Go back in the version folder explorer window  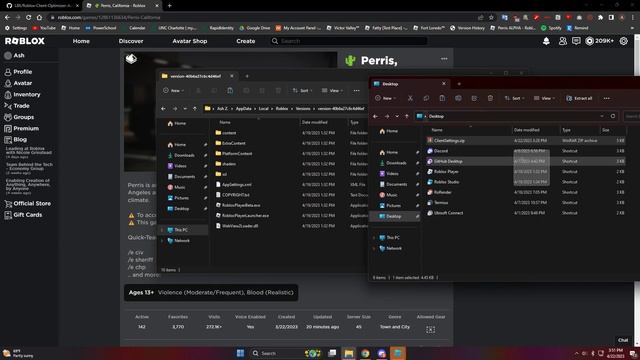click(x=163, y=109)
